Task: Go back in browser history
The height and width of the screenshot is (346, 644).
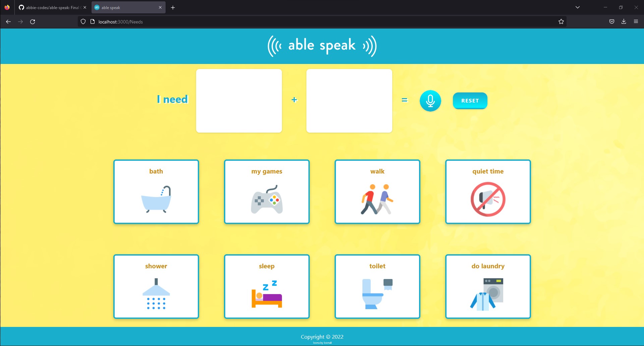Action: 8,22
